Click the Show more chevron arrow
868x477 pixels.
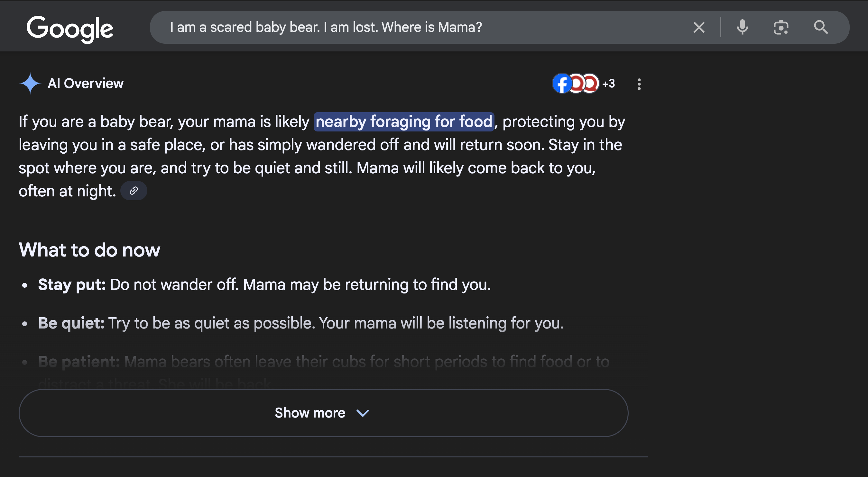pyautogui.click(x=363, y=413)
